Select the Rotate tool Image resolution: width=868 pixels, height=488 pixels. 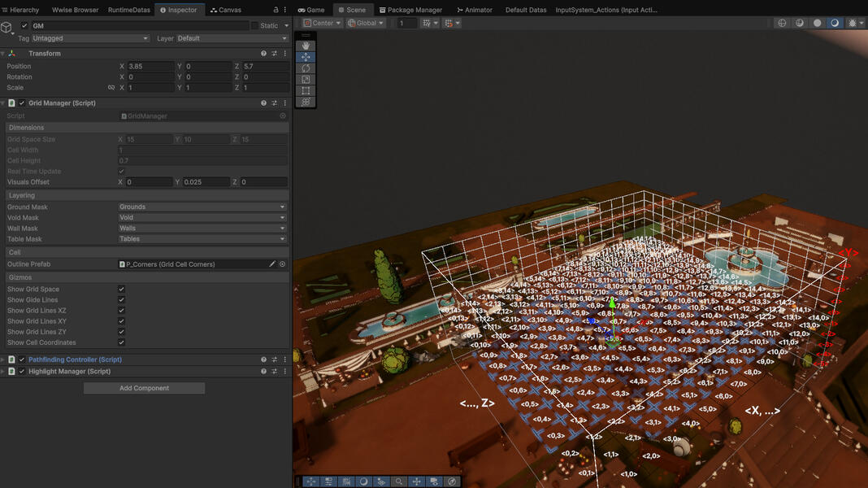[306, 68]
